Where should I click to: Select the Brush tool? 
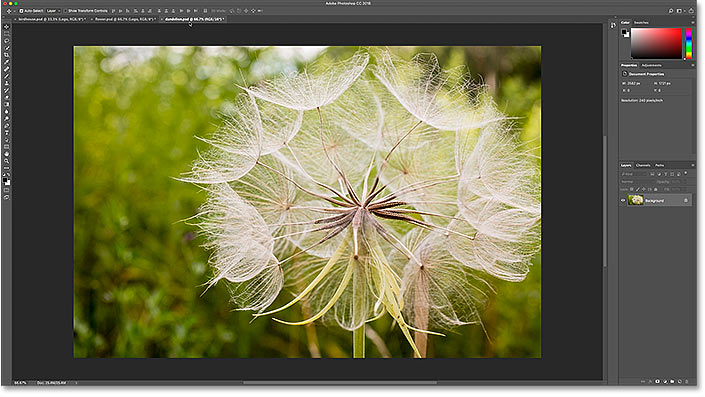[6, 76]
